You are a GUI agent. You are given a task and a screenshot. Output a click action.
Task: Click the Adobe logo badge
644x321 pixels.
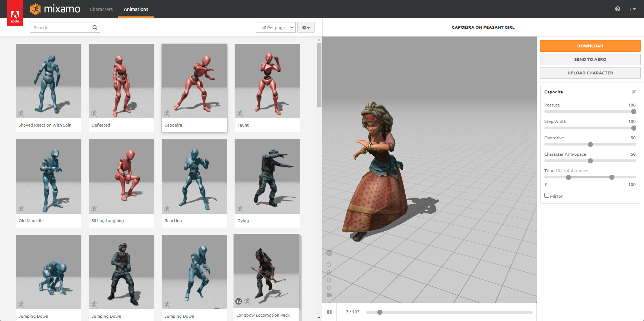(x=15, y=13)
